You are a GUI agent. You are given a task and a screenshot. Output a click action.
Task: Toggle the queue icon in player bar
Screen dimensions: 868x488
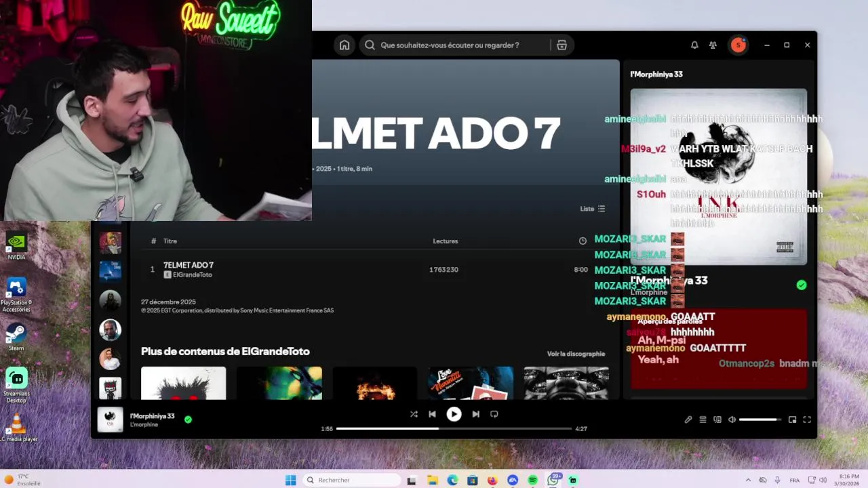click(x=703, y=420)
